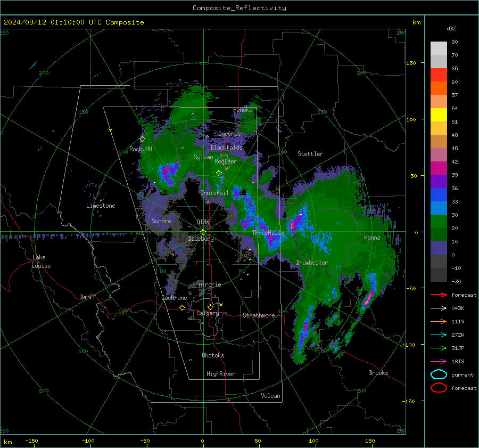The width and height of the screenshot is (479, 448).
Task: Click the km label at bottom left corner
Action: 7,442
